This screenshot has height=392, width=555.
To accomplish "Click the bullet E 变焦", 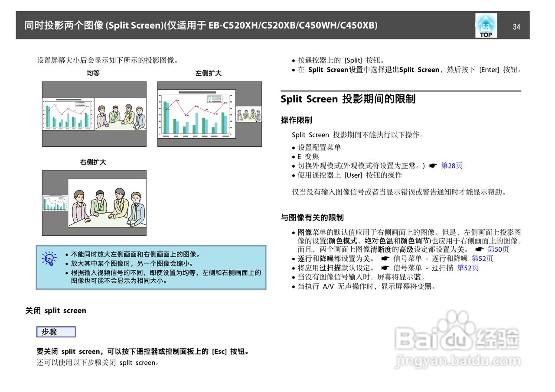I will [308, 156].
